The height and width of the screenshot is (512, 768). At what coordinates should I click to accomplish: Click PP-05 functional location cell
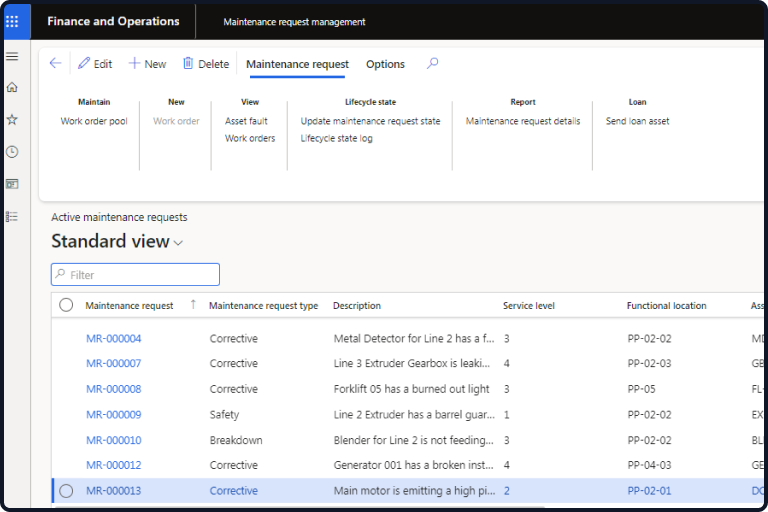point(641,389)
